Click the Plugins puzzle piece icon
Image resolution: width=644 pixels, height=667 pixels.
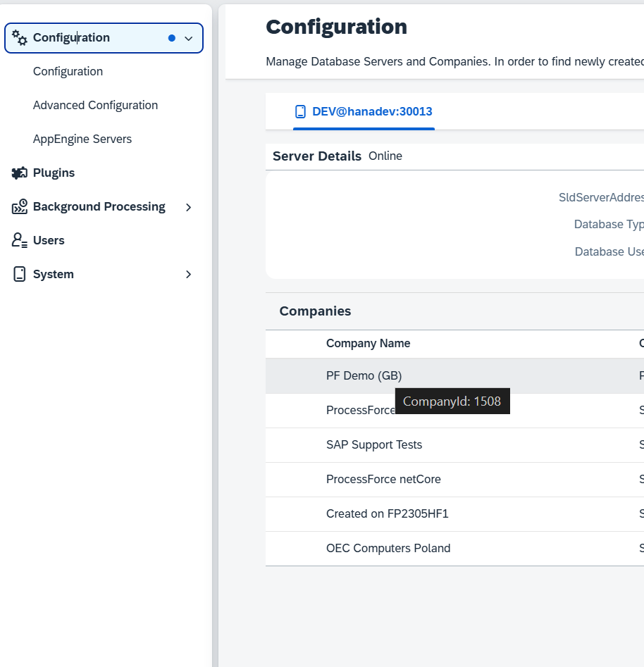20,173
